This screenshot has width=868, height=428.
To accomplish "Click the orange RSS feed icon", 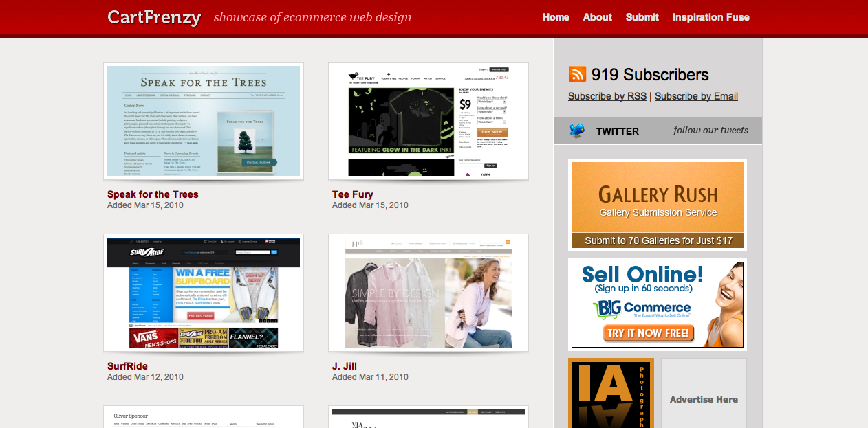I will click(x=577, y=74).
